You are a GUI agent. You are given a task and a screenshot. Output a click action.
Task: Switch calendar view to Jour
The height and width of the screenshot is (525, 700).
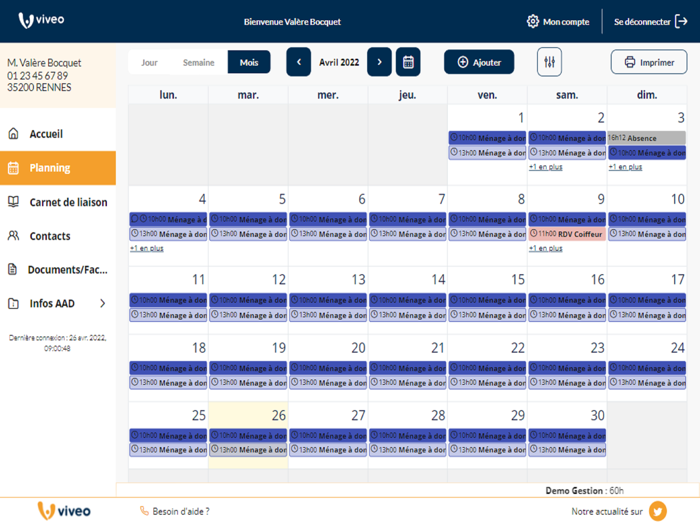pos(150,62)
